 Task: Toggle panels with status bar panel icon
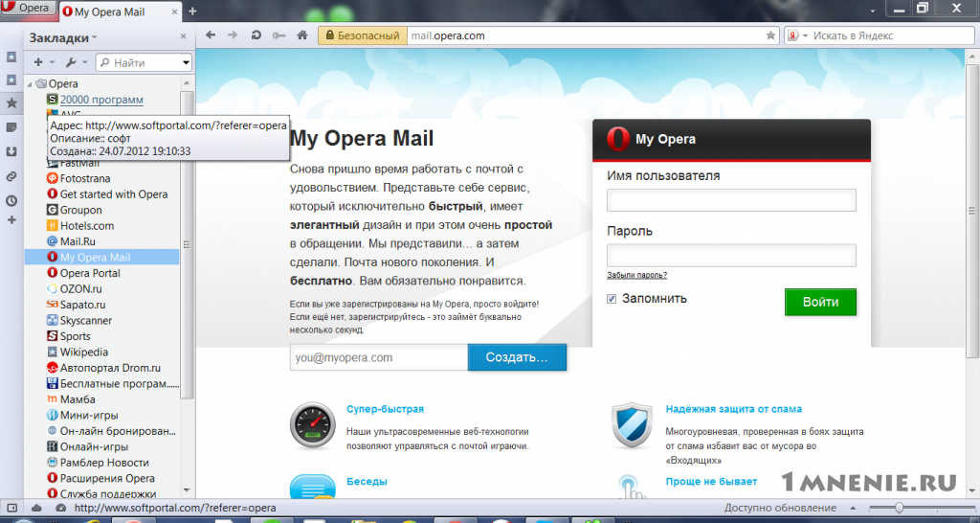click(x=11, y=508)
